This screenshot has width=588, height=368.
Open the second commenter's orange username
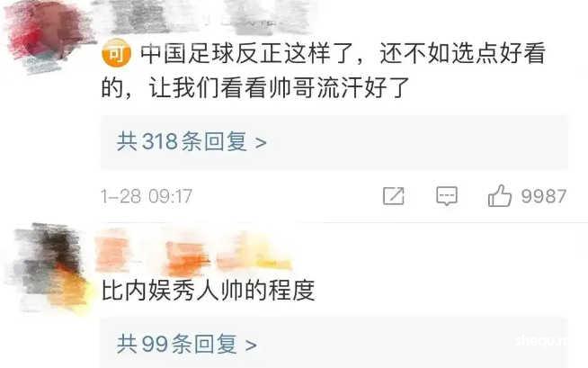click(193, 252)
